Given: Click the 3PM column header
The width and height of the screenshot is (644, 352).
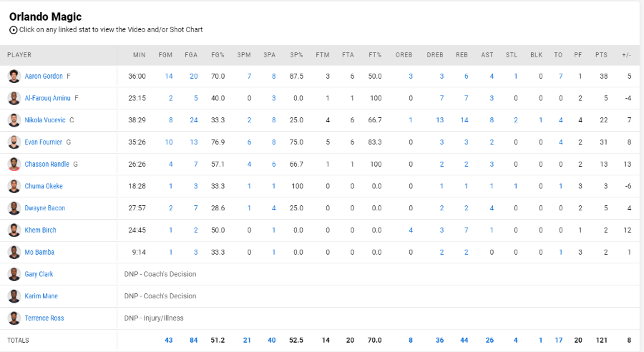Looking at the screenshot, I should 244,54.
